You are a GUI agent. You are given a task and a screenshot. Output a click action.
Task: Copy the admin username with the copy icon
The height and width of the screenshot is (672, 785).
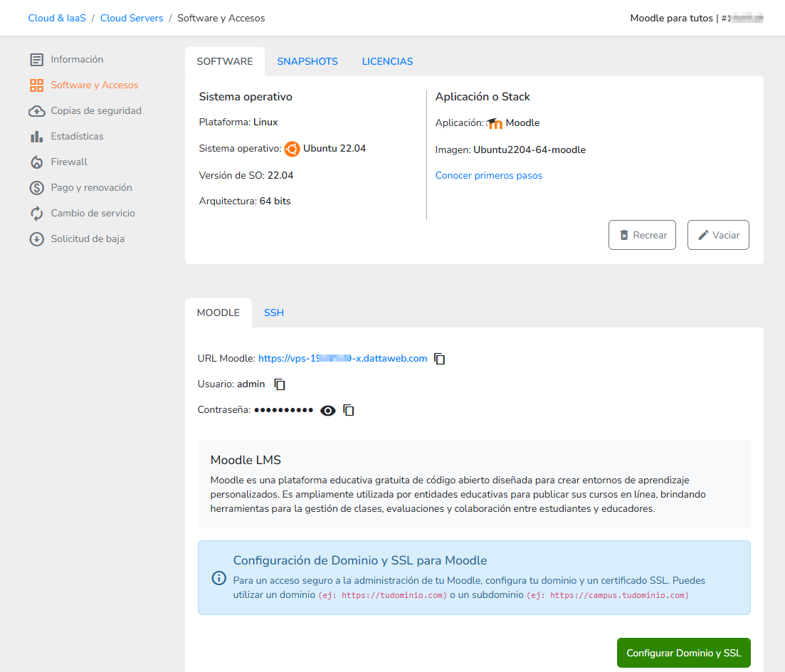280,384
